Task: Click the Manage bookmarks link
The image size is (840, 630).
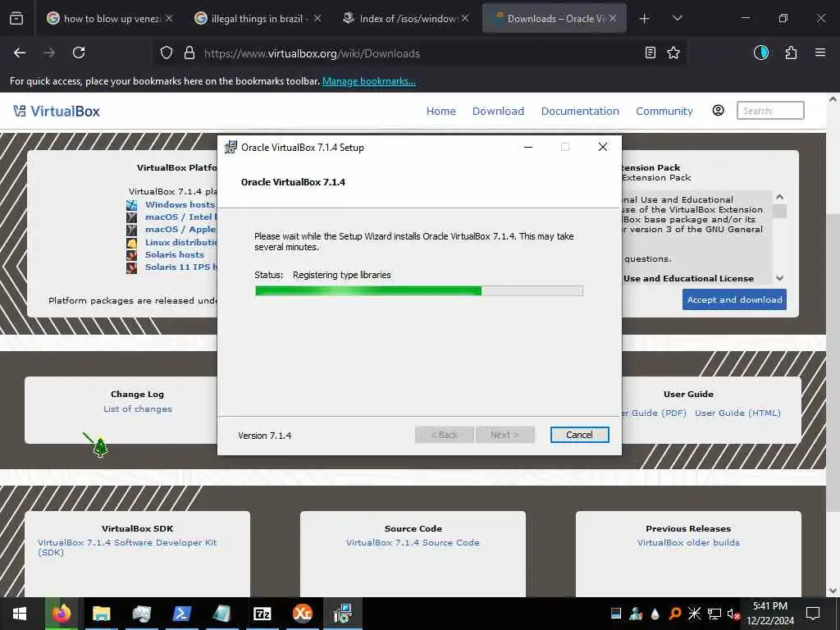Action: (368, 81)
